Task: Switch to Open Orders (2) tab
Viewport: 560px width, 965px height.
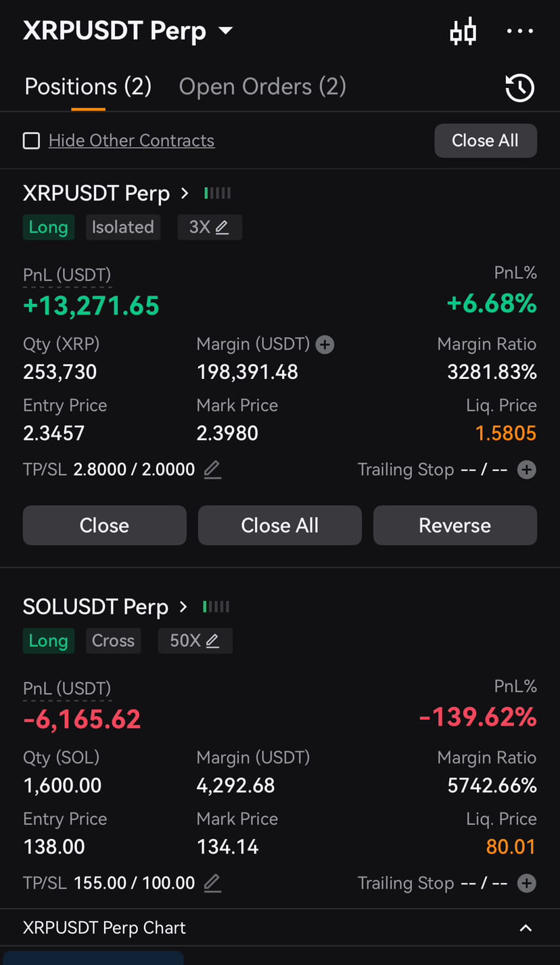Action: pyautogui.click(x=262, y=87)
